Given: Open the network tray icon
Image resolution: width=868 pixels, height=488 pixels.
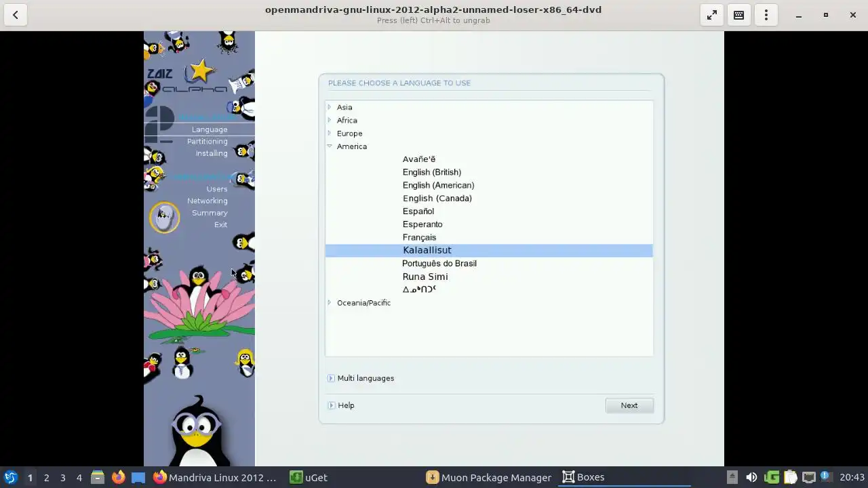Looking at the screenshot, I should click(x=808, y=477).
